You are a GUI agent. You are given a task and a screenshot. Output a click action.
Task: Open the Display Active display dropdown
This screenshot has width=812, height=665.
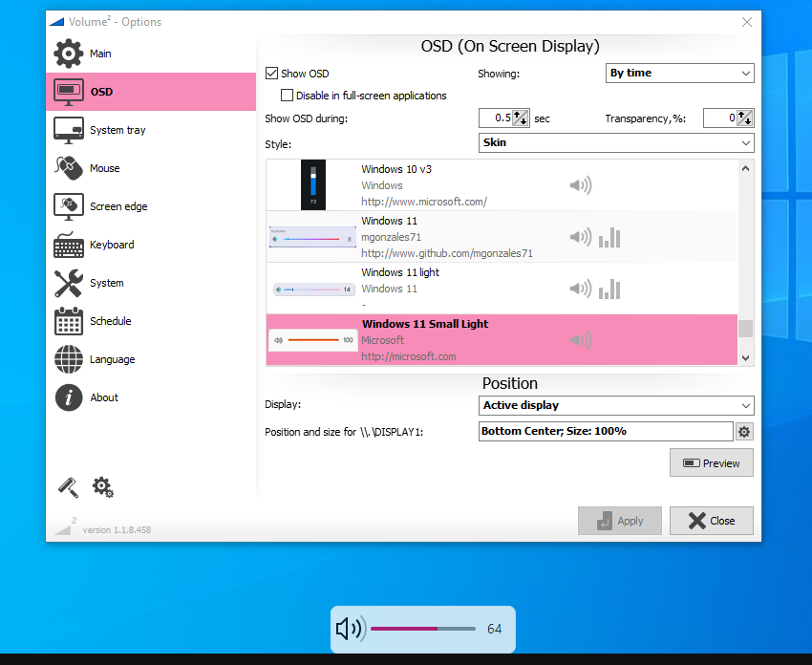pos(616,405)
